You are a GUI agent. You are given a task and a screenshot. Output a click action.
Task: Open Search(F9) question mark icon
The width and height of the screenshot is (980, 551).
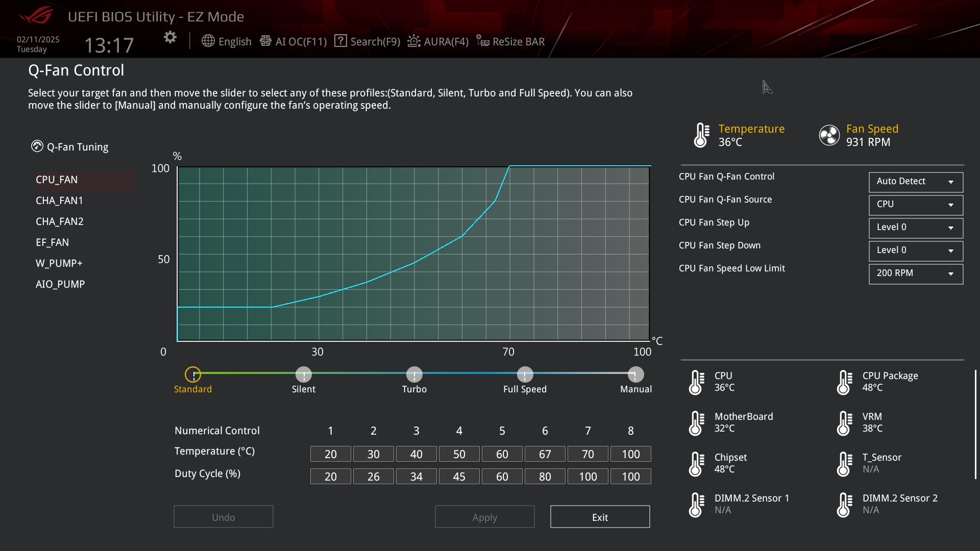(x=340, y=41)
